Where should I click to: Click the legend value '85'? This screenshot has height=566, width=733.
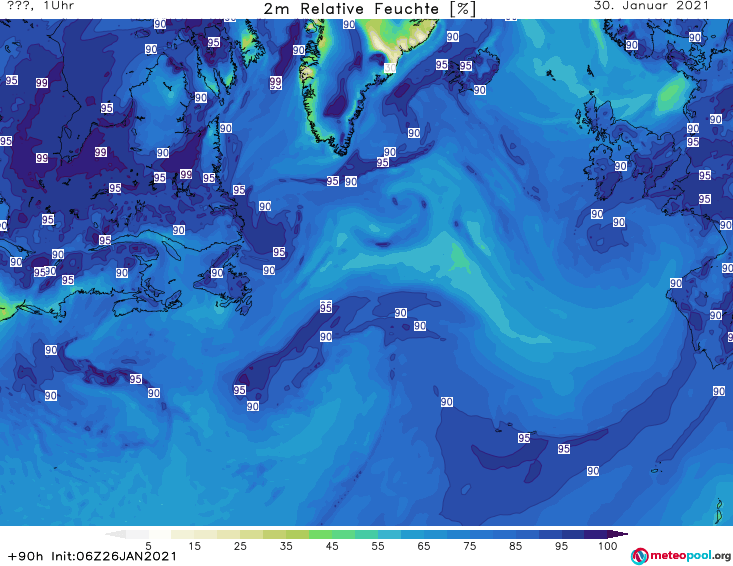(515, 545)
